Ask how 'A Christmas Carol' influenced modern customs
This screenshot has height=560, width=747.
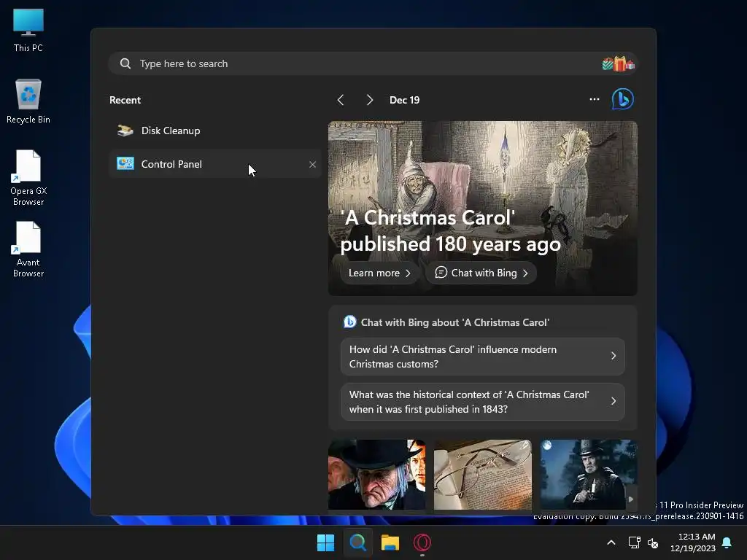[483, 357]
